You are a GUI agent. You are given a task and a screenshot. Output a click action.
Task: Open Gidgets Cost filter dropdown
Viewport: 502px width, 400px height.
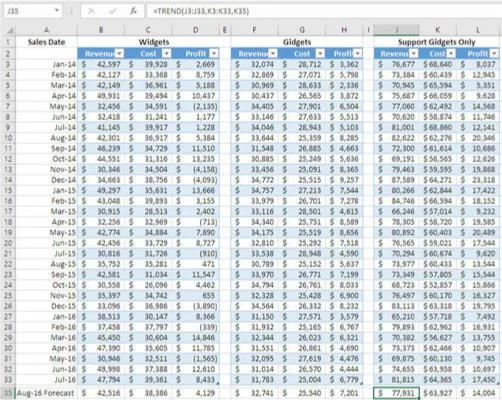320,53
